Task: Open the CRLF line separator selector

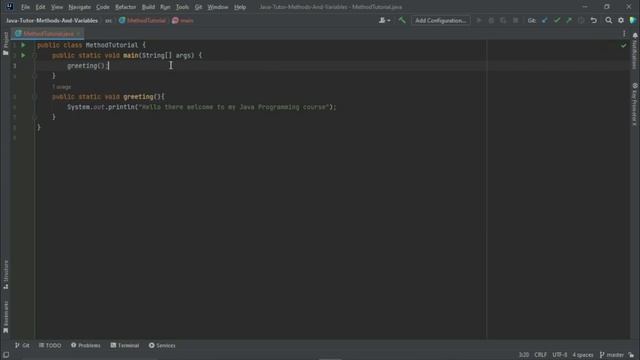Action: [x=540, y=355]
